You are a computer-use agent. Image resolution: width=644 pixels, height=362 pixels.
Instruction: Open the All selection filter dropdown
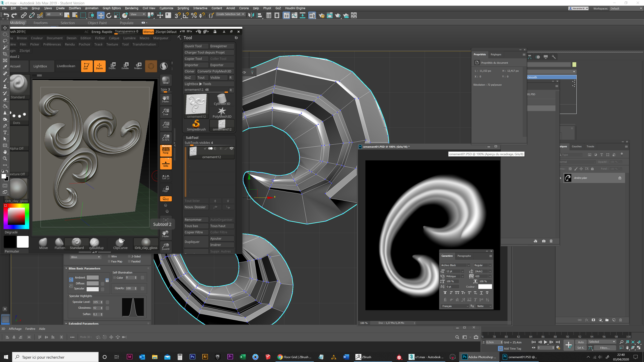pos(54,14)
